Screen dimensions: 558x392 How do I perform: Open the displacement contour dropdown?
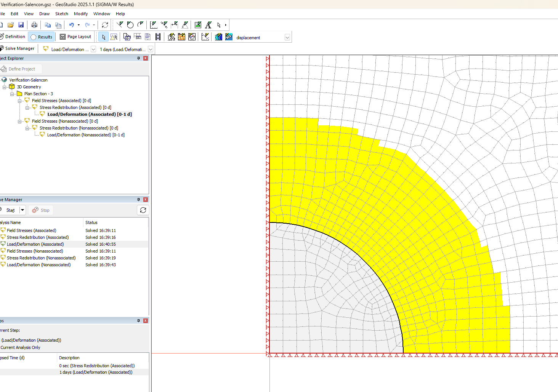tap(287, 38)
